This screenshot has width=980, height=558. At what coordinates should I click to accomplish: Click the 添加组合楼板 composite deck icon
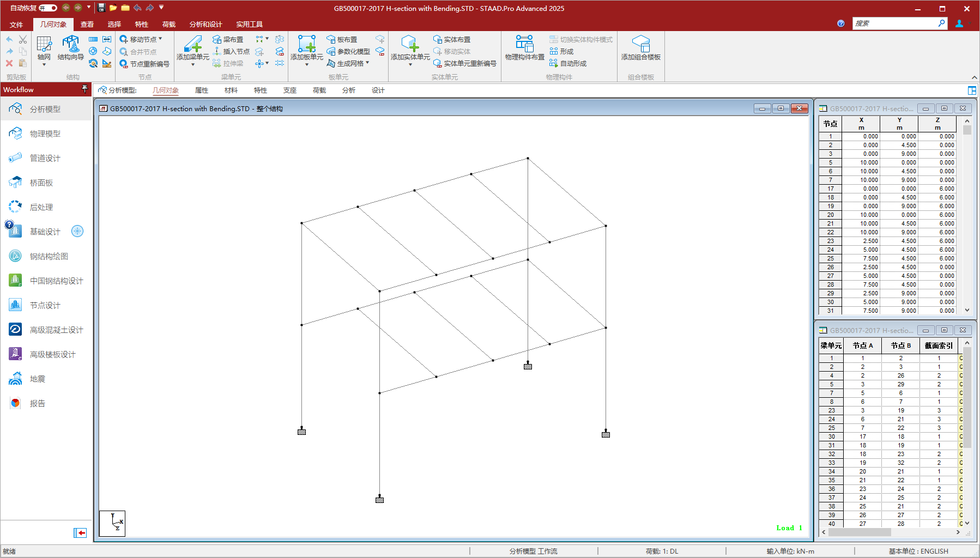coord(641,48)
